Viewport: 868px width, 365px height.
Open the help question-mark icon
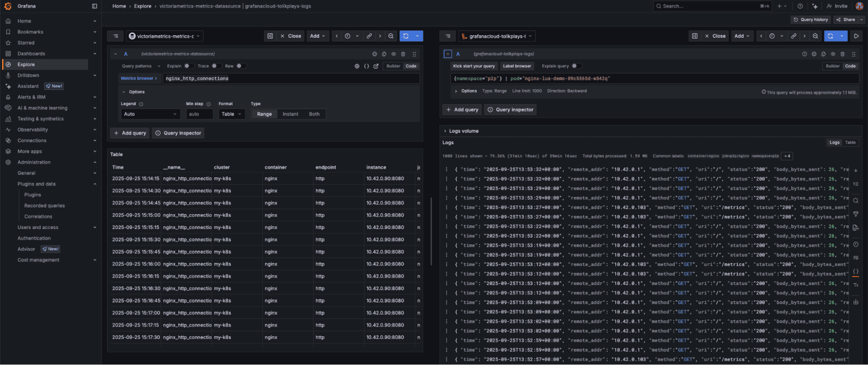tap(800, 6)
